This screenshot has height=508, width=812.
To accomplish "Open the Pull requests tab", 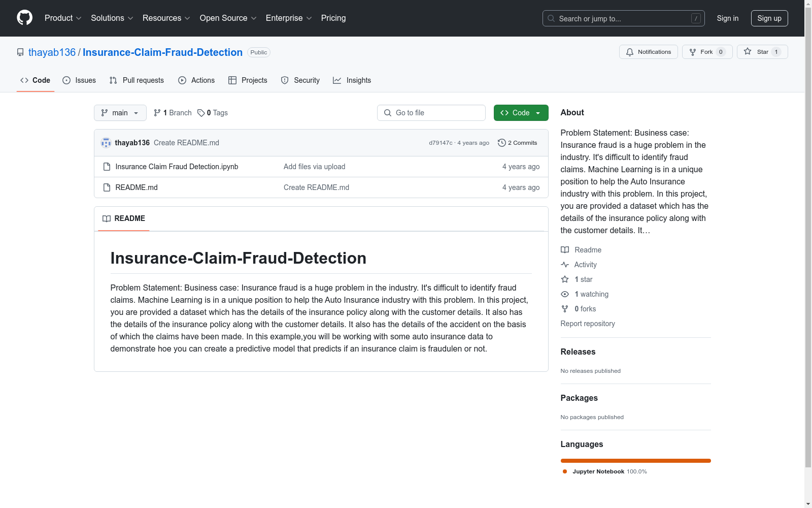I will tap(137, 80).
